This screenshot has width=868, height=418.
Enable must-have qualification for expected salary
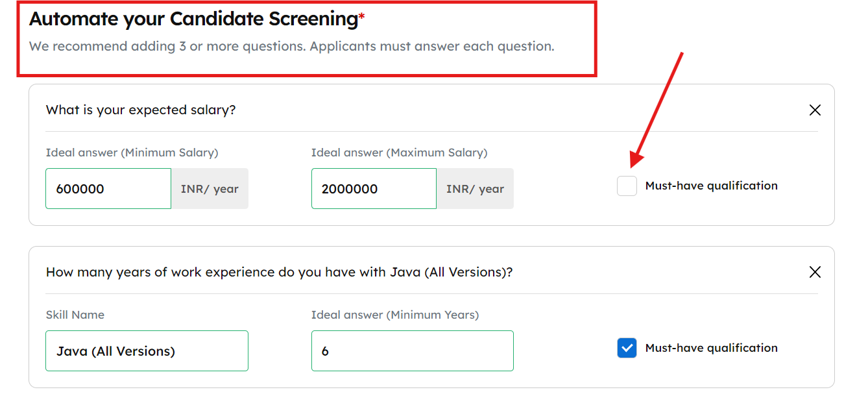click(x=627, y=186)
